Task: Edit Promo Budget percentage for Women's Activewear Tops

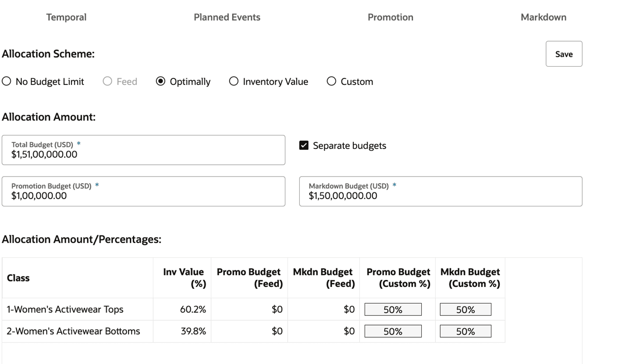Action: (392, 309)
